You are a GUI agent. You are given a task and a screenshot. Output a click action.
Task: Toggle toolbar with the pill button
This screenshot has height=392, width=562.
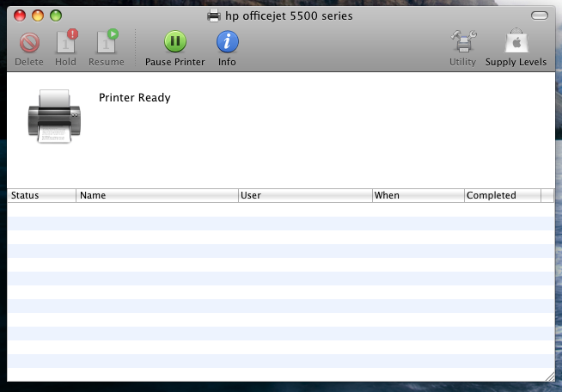[x=540, y=15]
